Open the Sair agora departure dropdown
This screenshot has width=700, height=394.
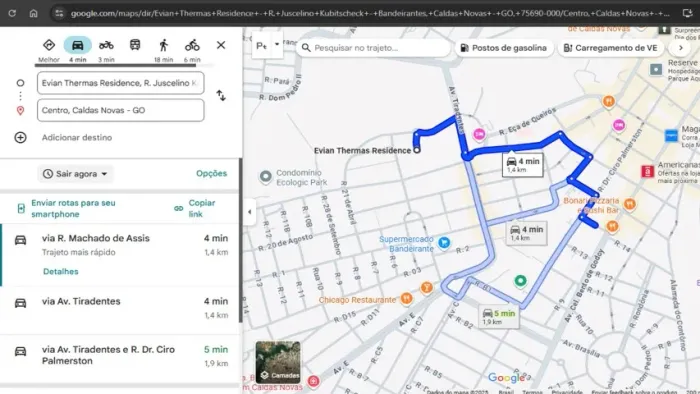[x=75, y=174]
